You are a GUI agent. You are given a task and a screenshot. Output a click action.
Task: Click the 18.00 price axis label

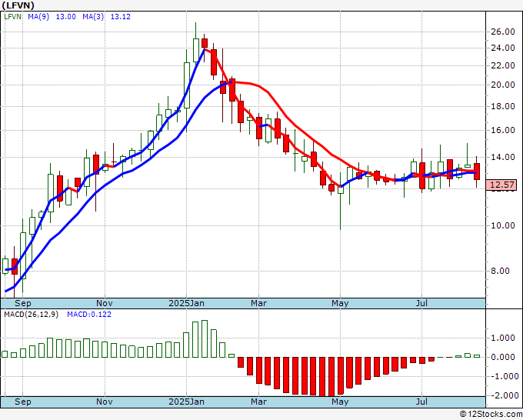point(503,106)
